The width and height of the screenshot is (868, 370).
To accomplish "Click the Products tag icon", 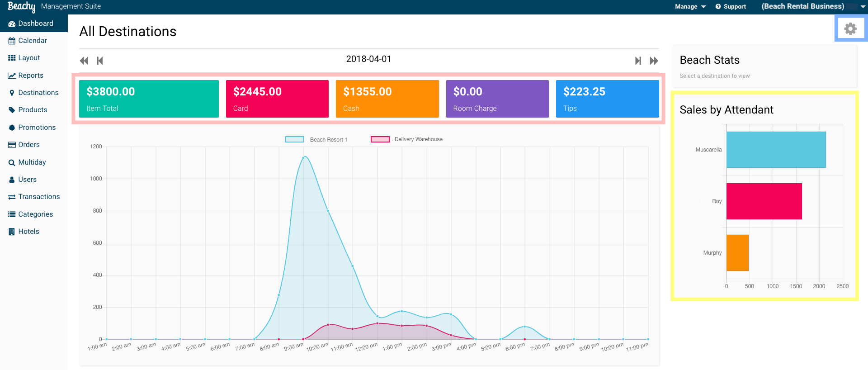I will (12, 110).
